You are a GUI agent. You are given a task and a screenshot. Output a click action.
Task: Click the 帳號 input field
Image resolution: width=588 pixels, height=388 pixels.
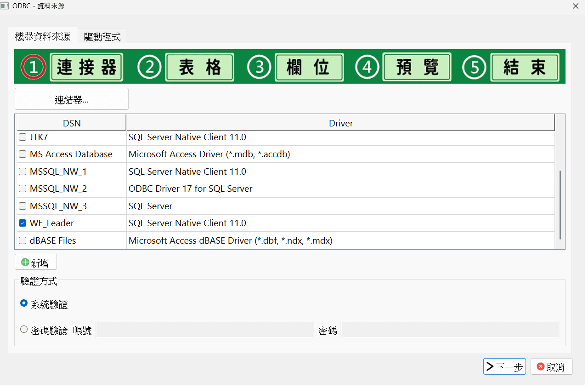click(x=205, y=330)
